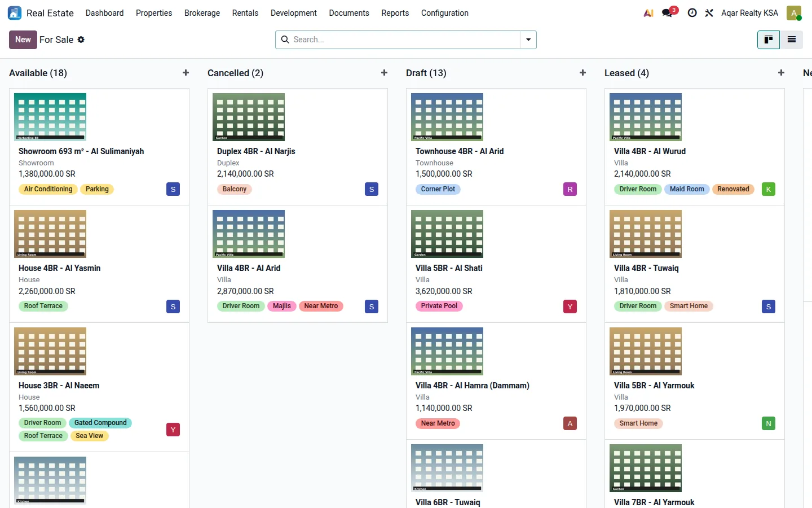
Task: Open the Aqar Realty KSA company switcher
Action: point(749,13)
